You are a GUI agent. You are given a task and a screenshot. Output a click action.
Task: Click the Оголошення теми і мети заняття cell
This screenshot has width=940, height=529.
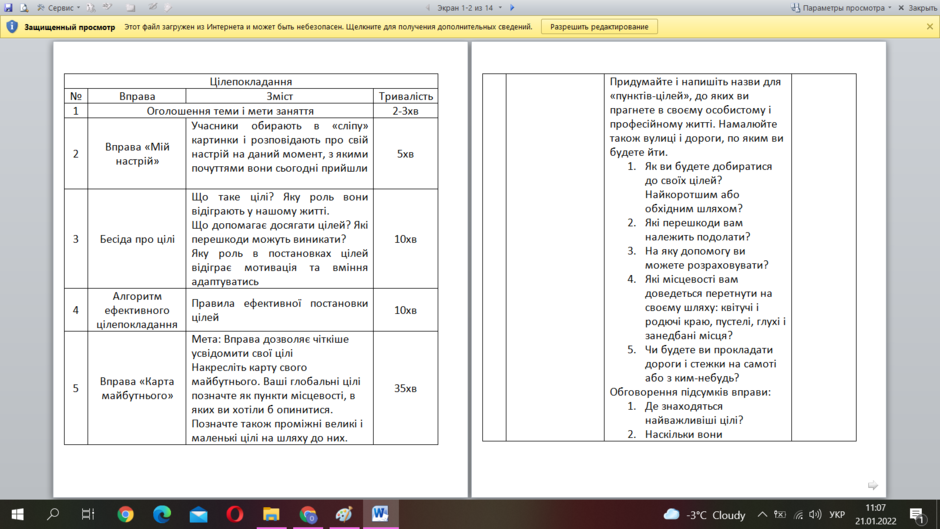(230, 111)
